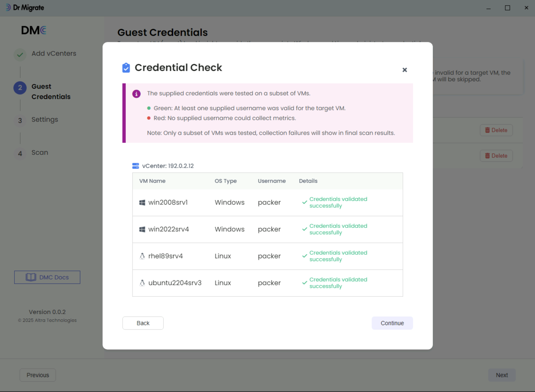Screen dimensions: 535x392
Task: Click the first Delete button label
Action: tap(499, 130)
